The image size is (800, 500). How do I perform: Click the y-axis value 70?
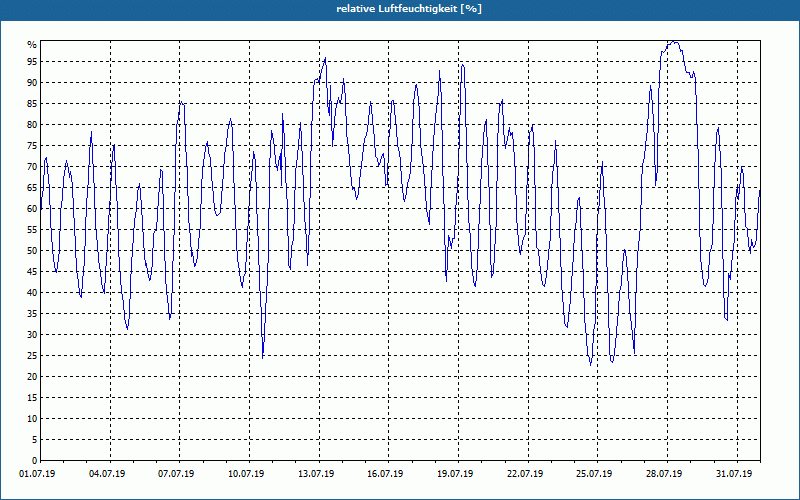(32, 167)
